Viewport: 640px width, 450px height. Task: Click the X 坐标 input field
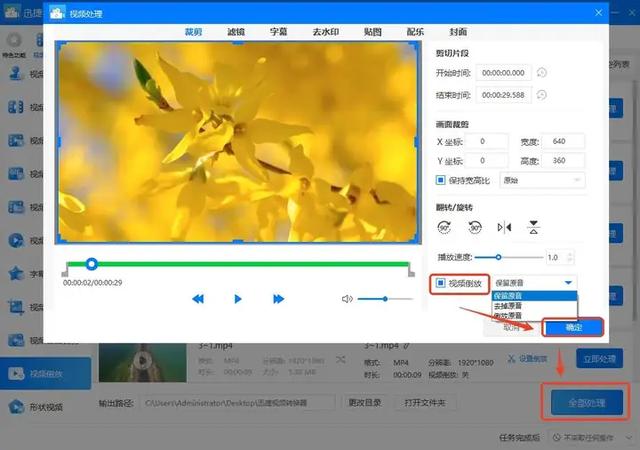point(487,141)
